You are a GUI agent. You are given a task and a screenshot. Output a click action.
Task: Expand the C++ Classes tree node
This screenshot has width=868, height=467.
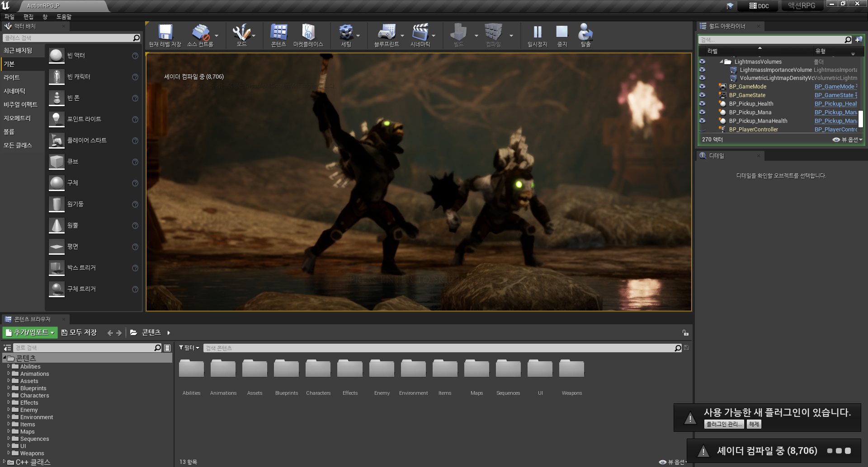4,462
